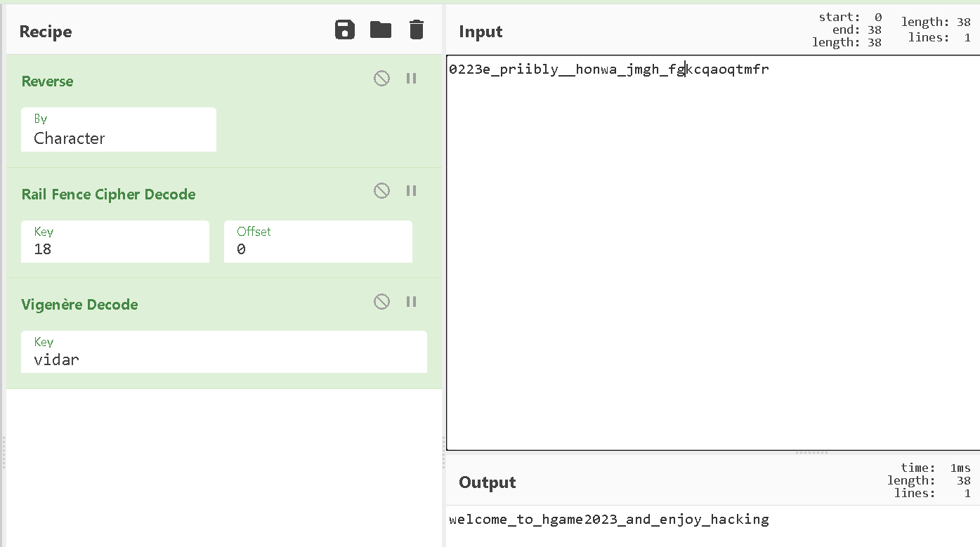980x547 pixels.
Task: Edit the Rail Fence Key field
Action: (115, 242)
